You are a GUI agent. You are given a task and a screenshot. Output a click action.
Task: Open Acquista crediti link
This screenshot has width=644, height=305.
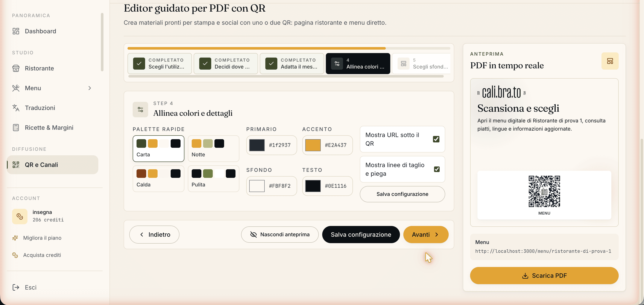42,255
